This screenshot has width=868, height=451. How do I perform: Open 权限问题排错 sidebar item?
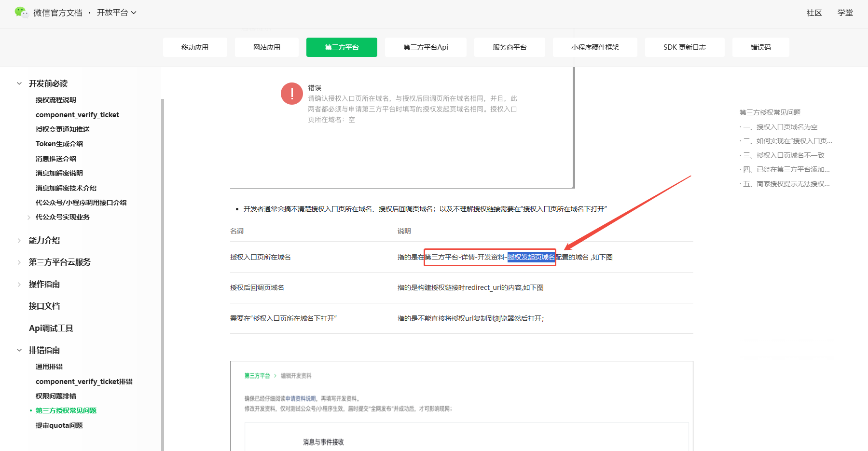coord(56,396)
